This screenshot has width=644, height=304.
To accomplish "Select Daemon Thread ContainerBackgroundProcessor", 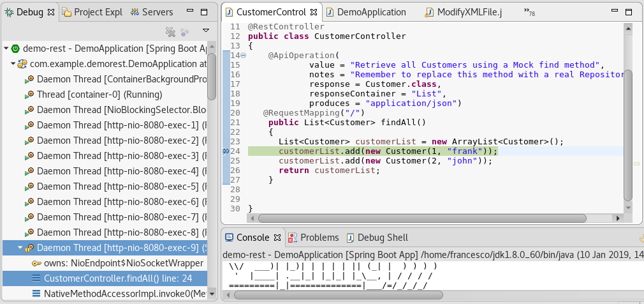I will pos(115,79).
